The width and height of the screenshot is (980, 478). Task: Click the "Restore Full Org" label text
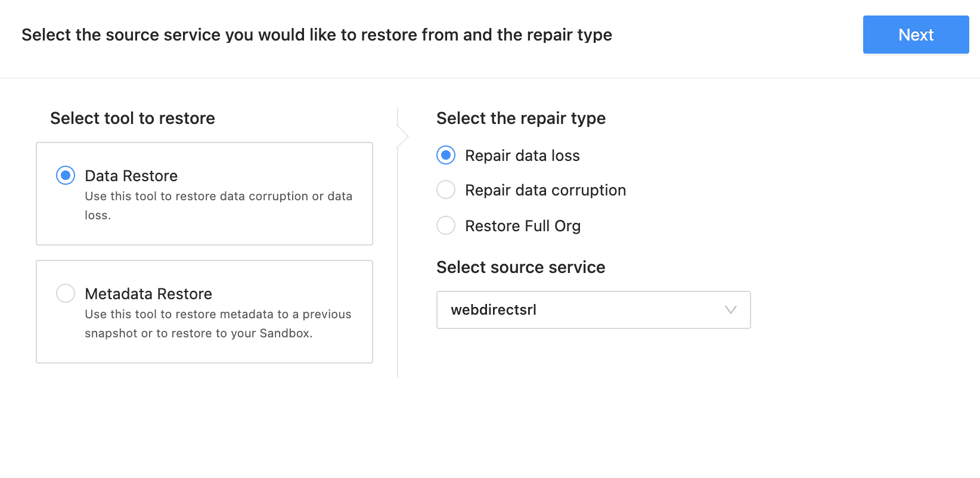(x=523, y=226)
